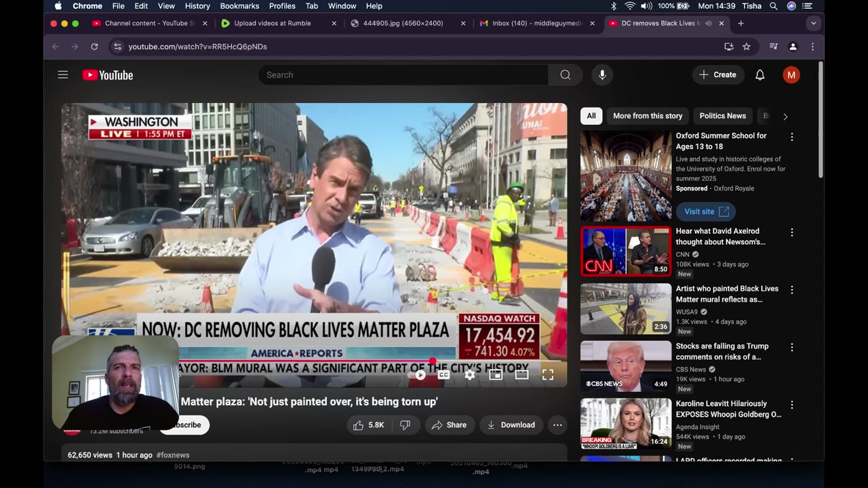868x488 pixels.
Task: Open YouTube notifications bell
Action: [x=760, y=75]
